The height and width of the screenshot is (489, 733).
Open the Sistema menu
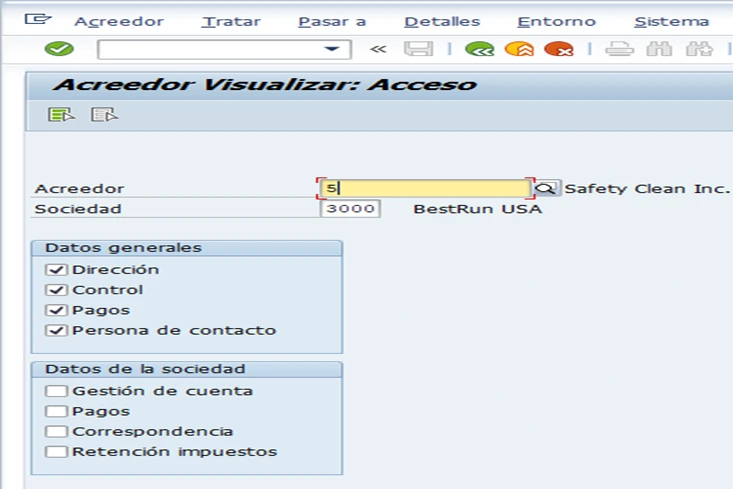click(x=671, y=22)
